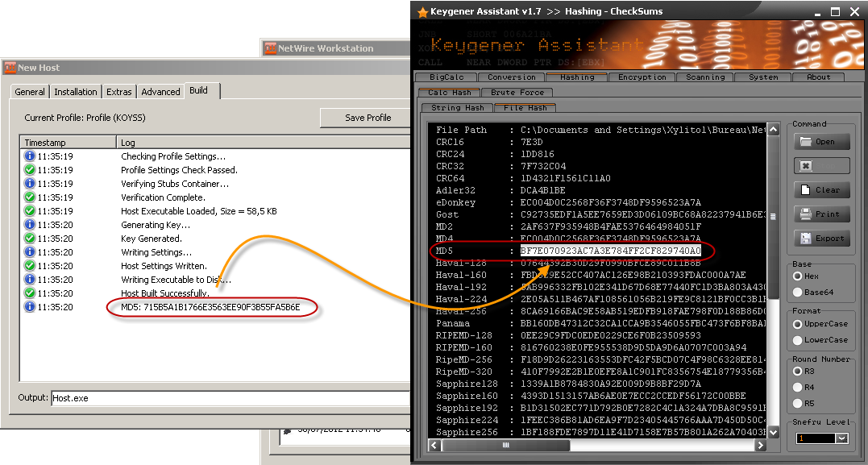Viewport: 868px width, 465px height.
Task: Switch to BigCalc tab
Action: [x=446, y=77]
